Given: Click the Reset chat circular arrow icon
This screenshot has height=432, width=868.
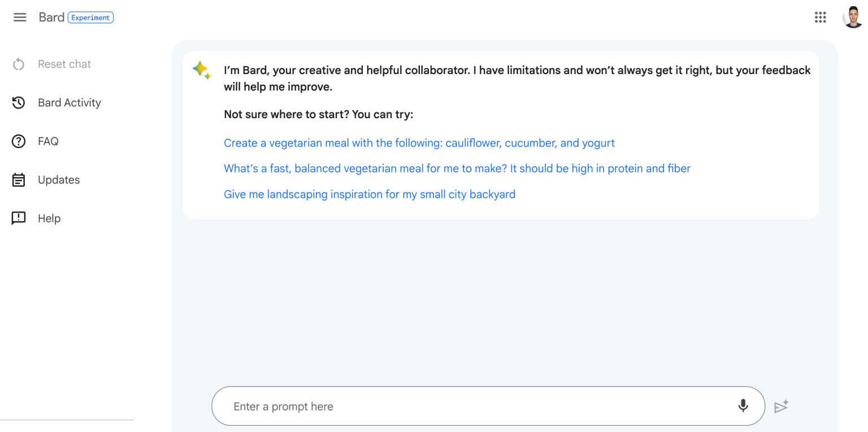Looking at the screenshot, I should 19,64.
